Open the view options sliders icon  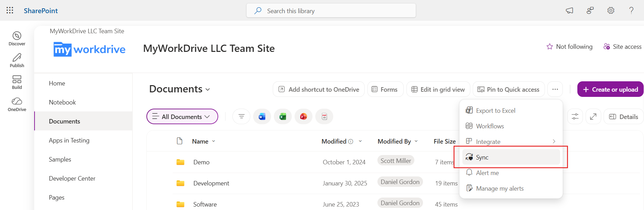tap(575, 117)
